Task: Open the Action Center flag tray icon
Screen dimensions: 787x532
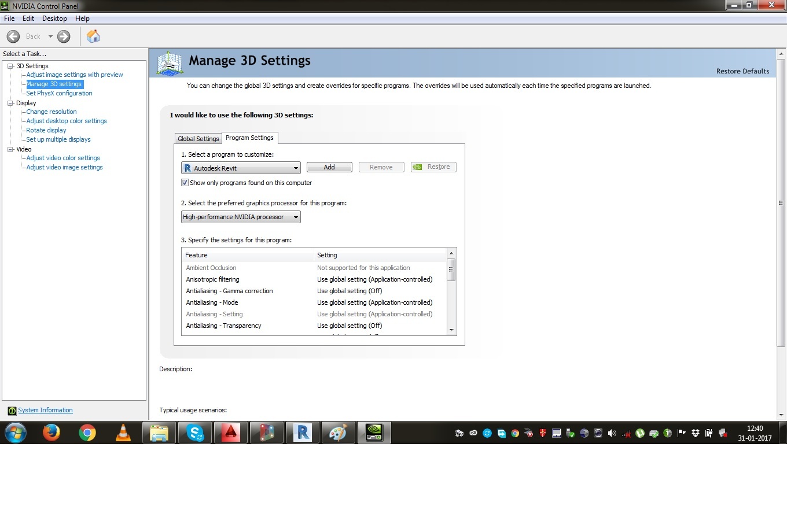Action: [x=682, y=433]
